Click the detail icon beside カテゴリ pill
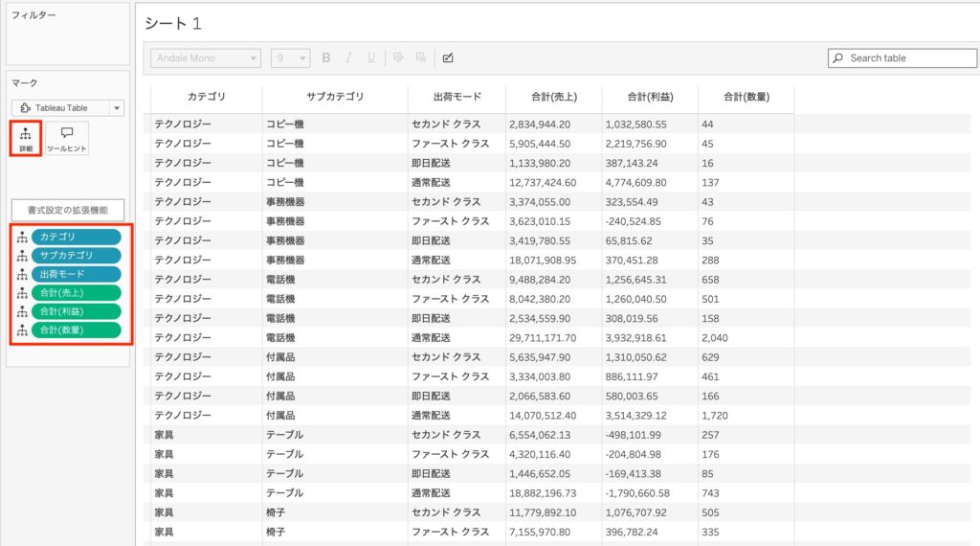The image size is (980, 546). (21, 237)
